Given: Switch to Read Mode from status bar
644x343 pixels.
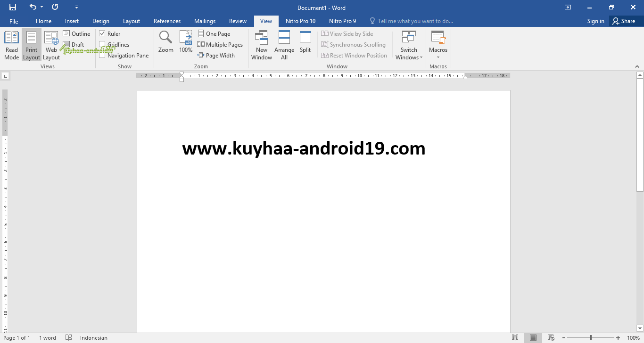Looking at the screenshot, I should pos(515,338).
